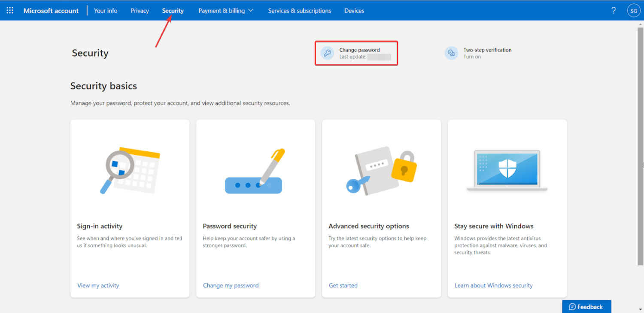Click the Feedback chat bubble icon
644x313 pixels.
coord(572,307)
